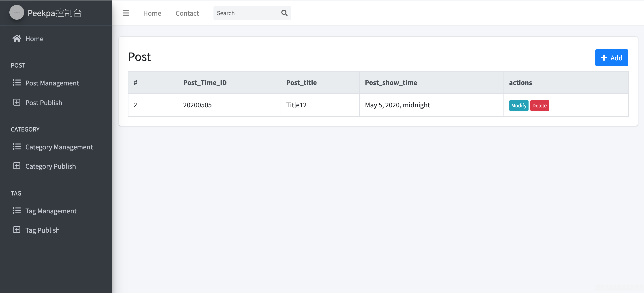Click the Category Publish plus-square icon
The image size is (644, 293).
click(17, 166)
